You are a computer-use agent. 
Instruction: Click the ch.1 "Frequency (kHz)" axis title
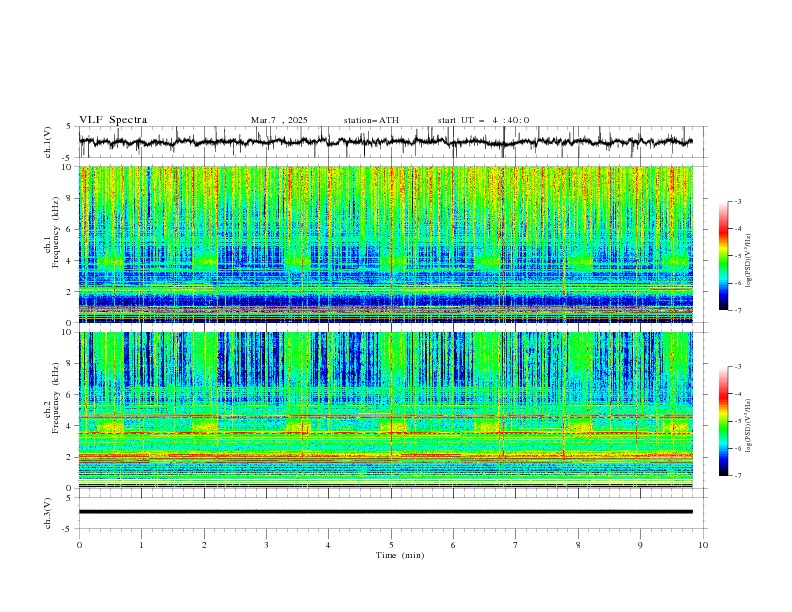[x=55, y=233]
